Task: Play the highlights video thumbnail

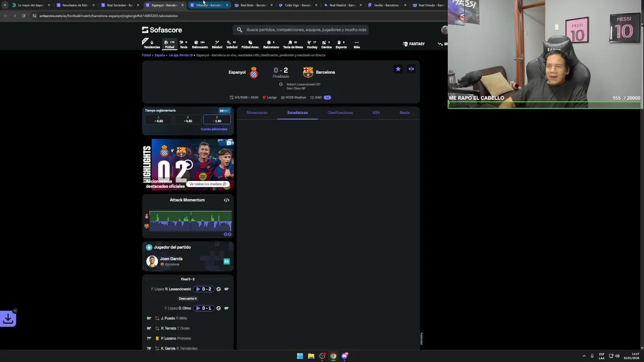Action: click(188, 164)
